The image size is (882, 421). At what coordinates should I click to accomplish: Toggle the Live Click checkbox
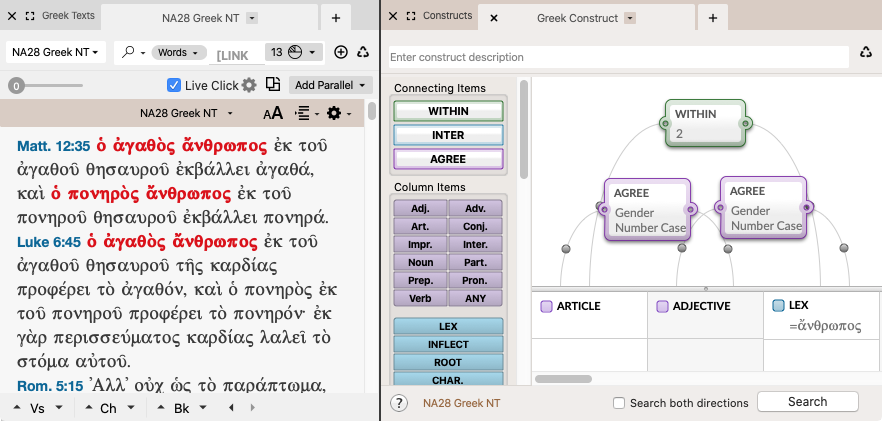(x=174, y=86)
